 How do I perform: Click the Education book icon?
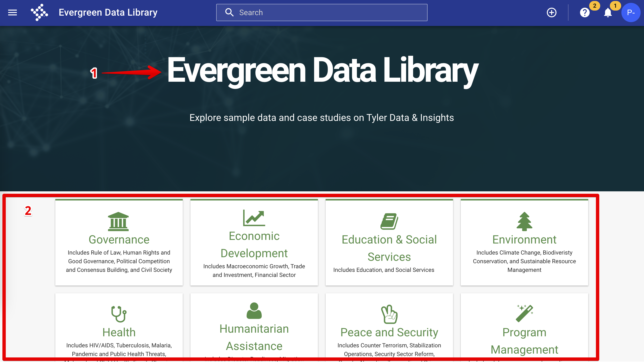click(x=389, y=221)
